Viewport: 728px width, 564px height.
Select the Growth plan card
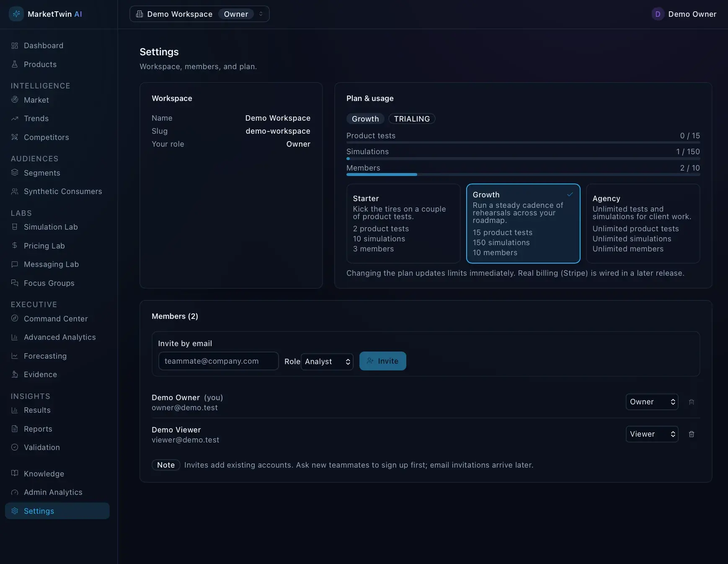click(523, 223)
